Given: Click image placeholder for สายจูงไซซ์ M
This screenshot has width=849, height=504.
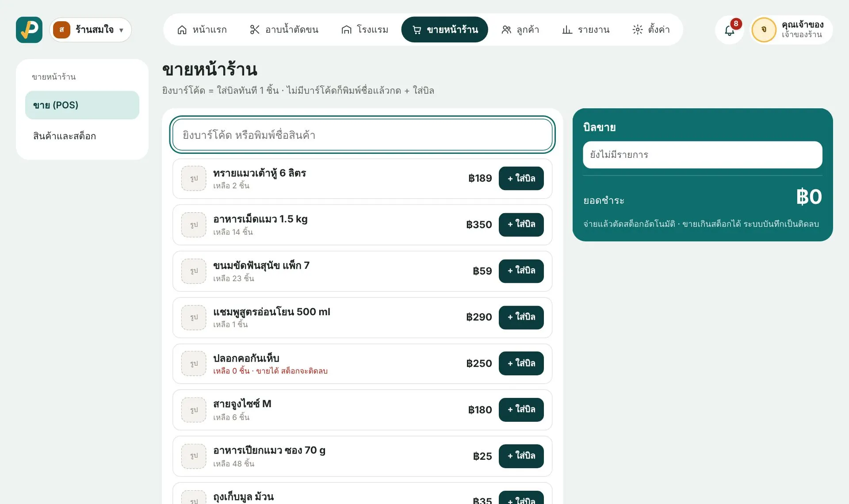Looking at the screenshot, I should tap(194, 410).
